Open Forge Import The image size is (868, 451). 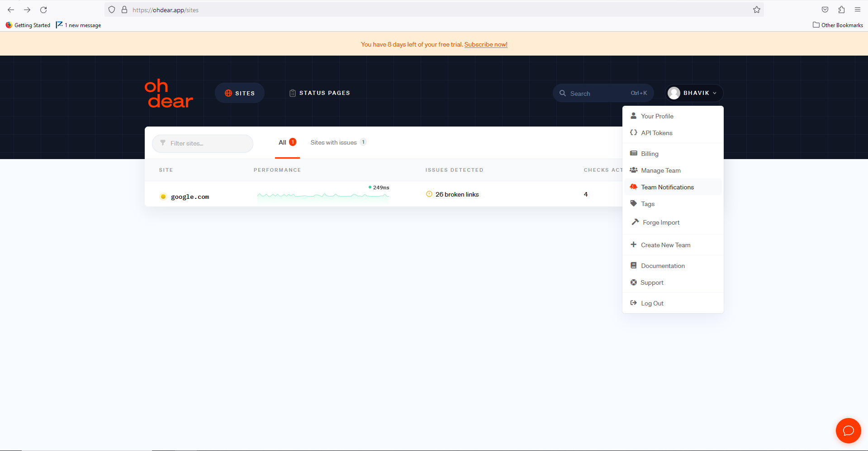(x=673, y=222)
